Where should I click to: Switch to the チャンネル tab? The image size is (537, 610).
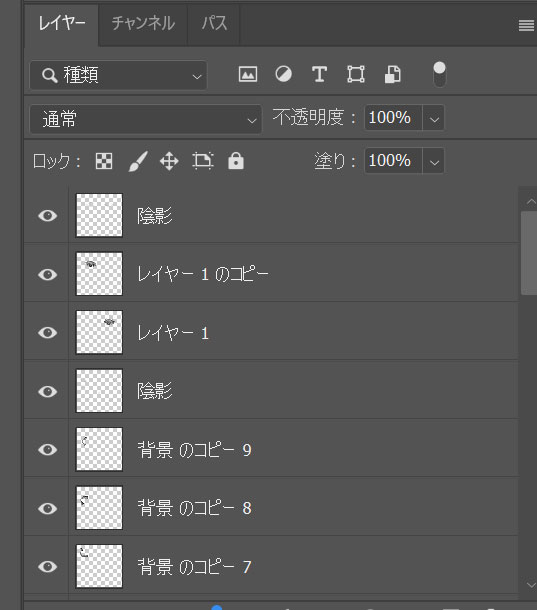pyautogui.click(x=143, y=23)
